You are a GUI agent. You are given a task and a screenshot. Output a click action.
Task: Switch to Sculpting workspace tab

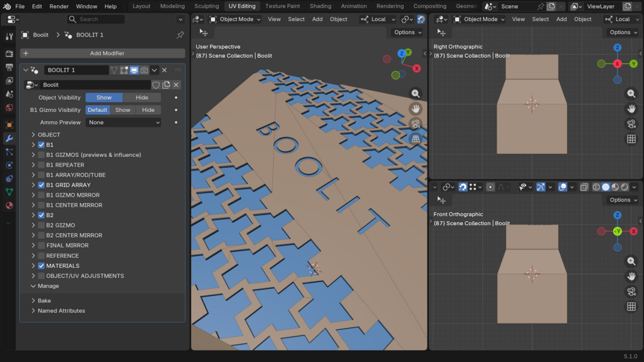206,6
